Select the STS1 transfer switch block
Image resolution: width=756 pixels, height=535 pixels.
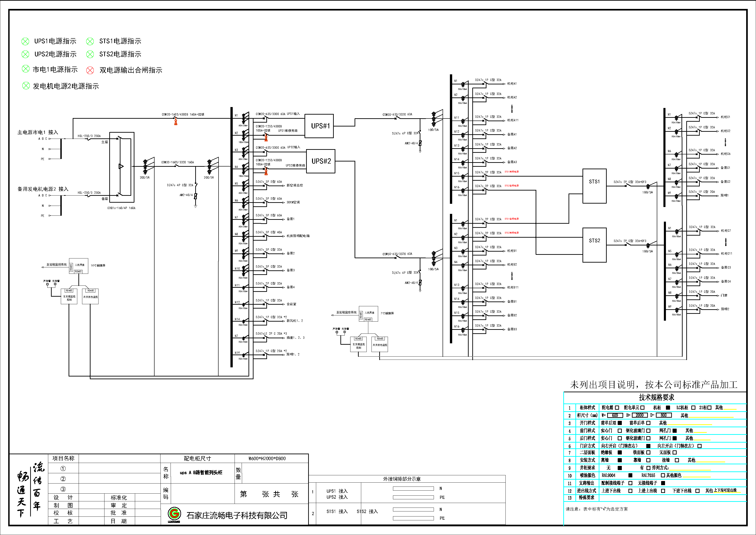tap(594, 186)
